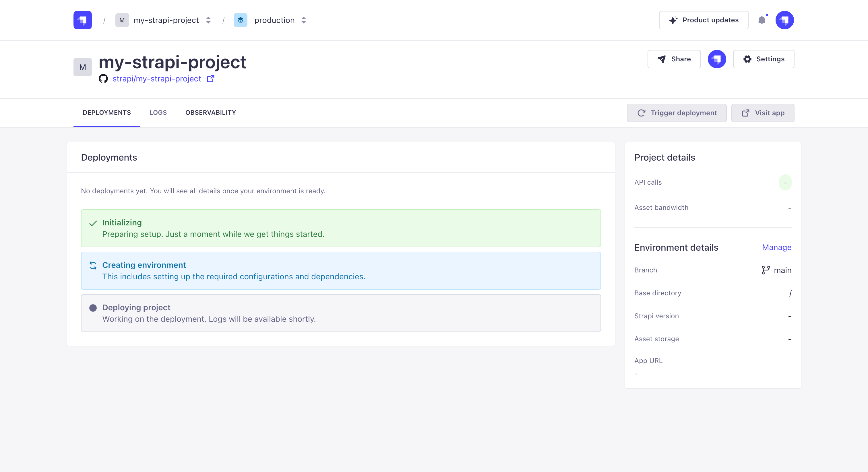The height and width of the screenshot is (472, 868).
Task: Click the 'Deployments' card heading
Action: [x=109, y=157]
